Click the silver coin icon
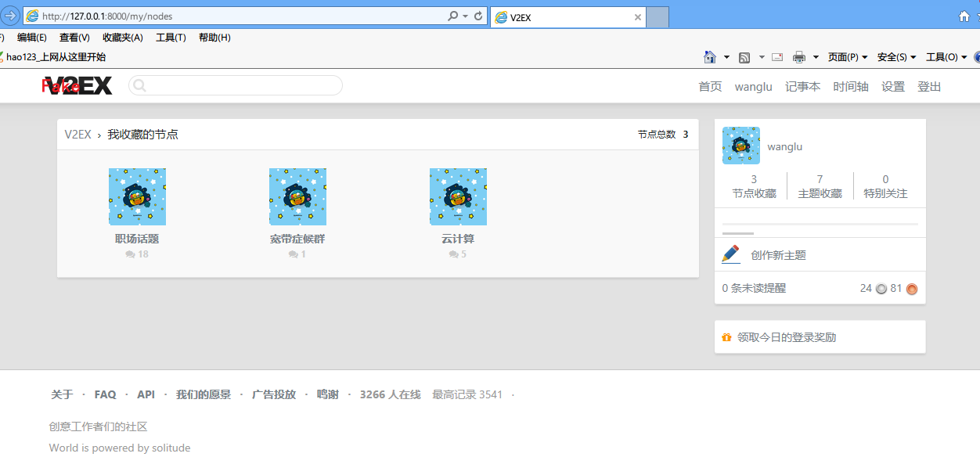This screenshot has width=980, height=475. point(881,289)
